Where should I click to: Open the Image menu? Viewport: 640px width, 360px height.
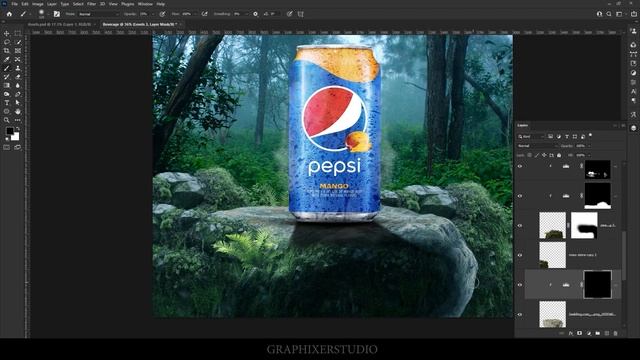click(38, 4)
